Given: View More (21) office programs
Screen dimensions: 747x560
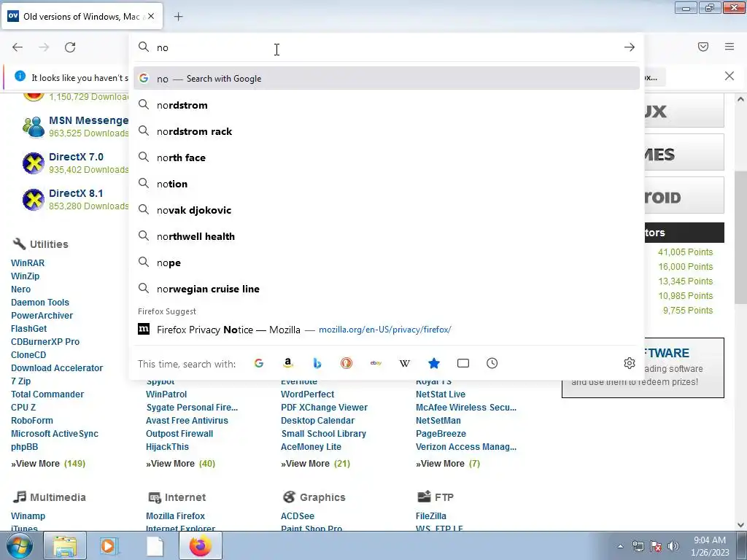Looking at the screenshot, I should pos(315,463).
